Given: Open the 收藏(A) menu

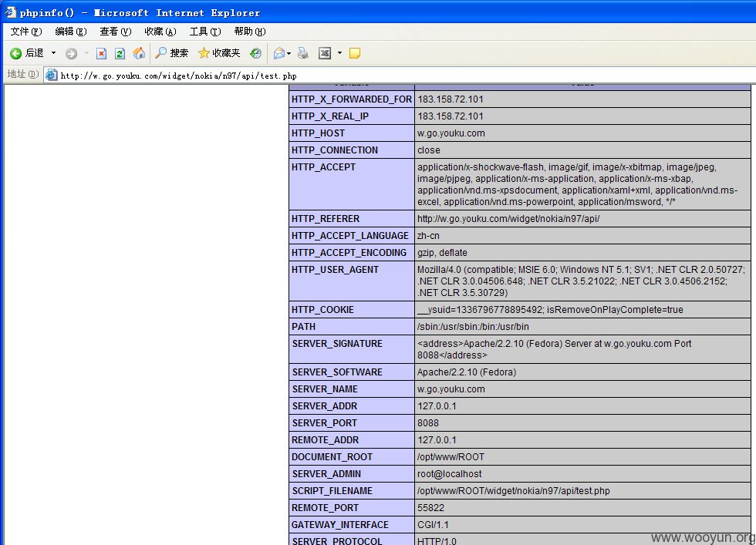Looking at the screenshot, I should [x=160, y=32].
